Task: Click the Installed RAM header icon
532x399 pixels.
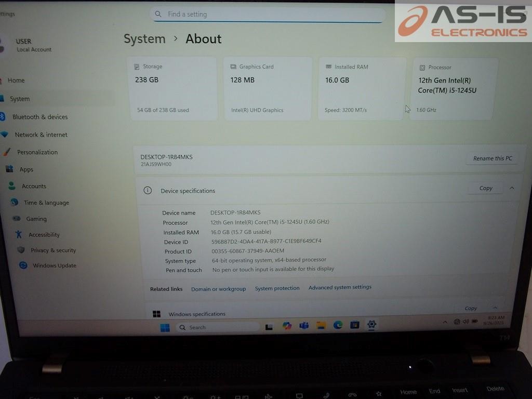Action: [x=328, y=67]
